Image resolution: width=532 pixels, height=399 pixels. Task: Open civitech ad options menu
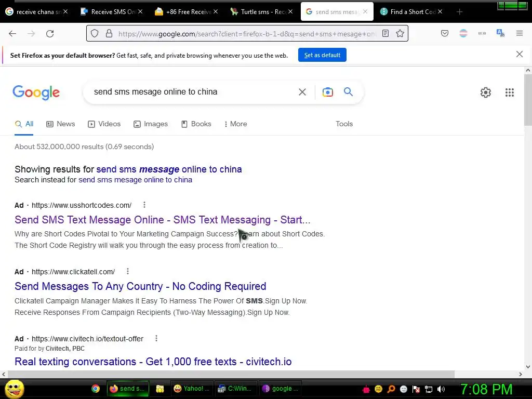click(156, 338)
